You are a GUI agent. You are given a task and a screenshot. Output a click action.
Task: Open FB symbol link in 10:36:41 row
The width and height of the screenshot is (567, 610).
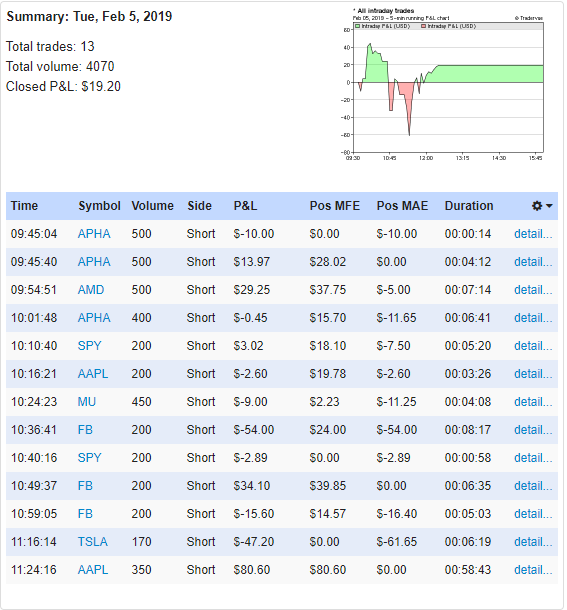[85, 430]
